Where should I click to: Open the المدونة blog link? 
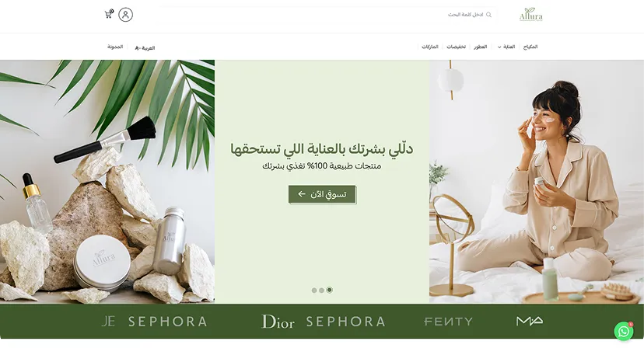(115, 47)
